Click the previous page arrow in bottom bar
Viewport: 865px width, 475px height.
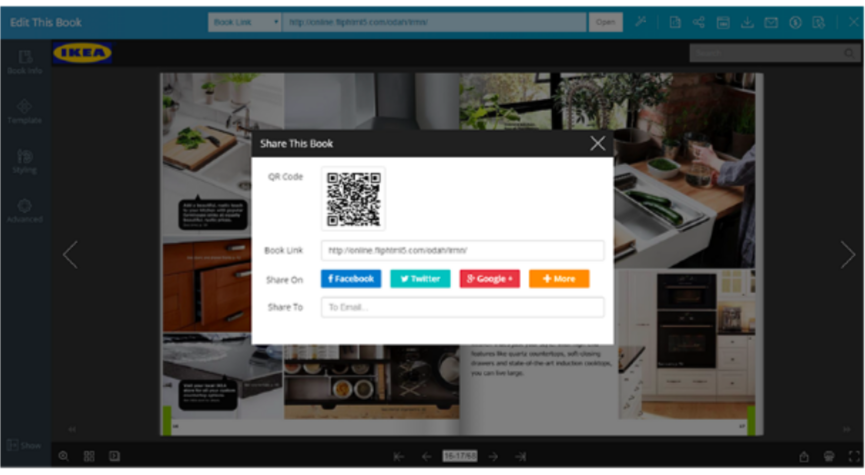pyautogui.click(x=426, y=456)
